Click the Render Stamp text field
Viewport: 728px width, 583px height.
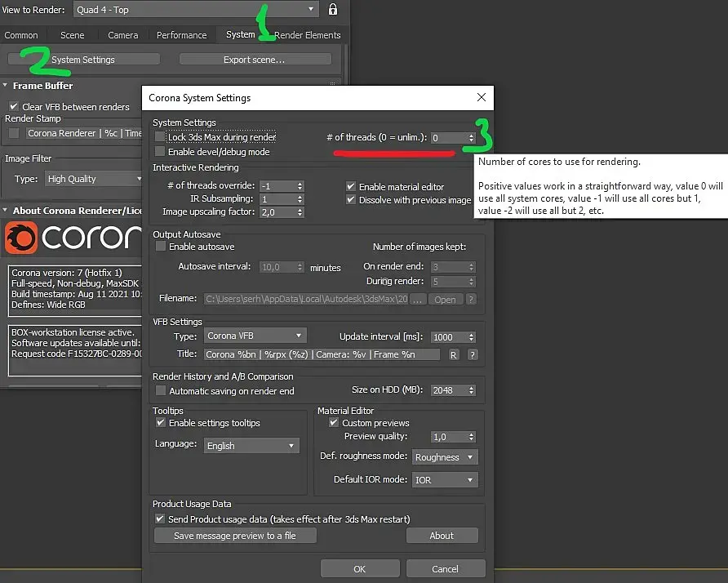coord(83,133)
